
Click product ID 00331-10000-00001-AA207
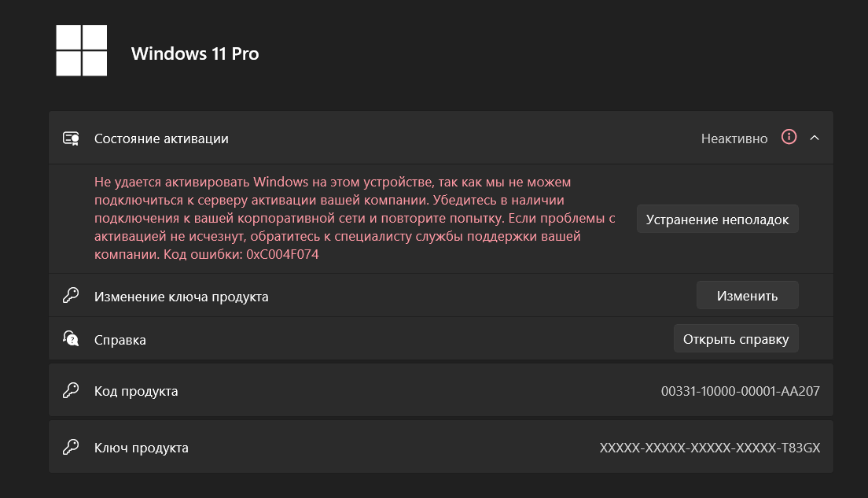pyautogui.click(x=740, y=391)
